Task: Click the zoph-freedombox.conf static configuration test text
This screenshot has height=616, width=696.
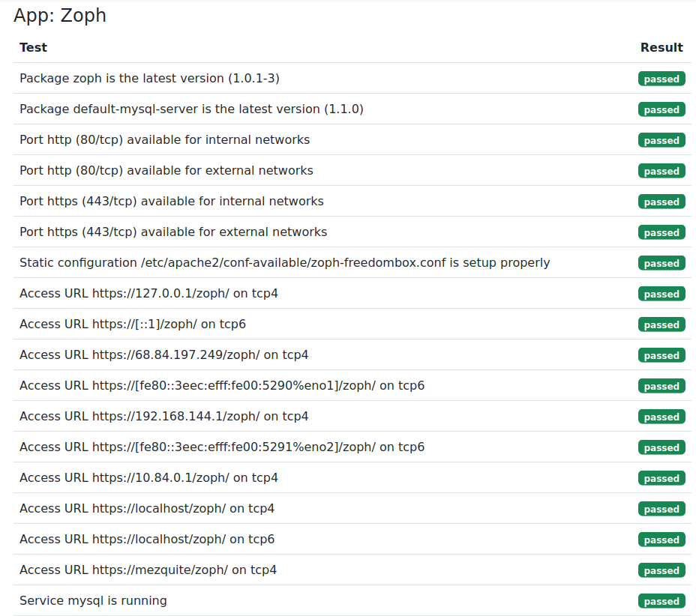Action: tap(284, 262)
